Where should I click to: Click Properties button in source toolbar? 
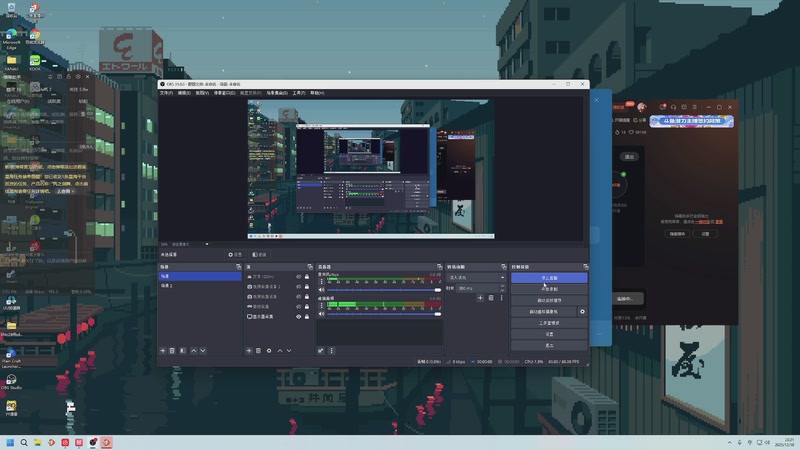click(x=235, y=255)
